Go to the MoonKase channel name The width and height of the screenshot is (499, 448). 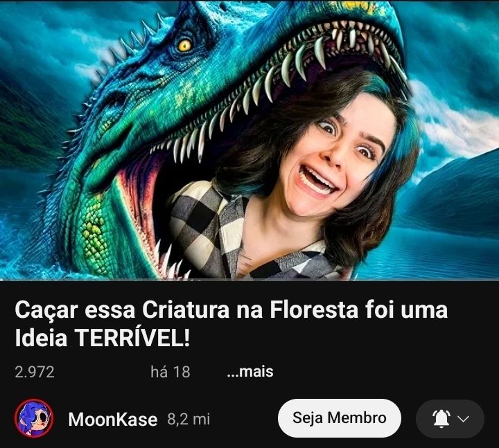[x=113, y=419]
